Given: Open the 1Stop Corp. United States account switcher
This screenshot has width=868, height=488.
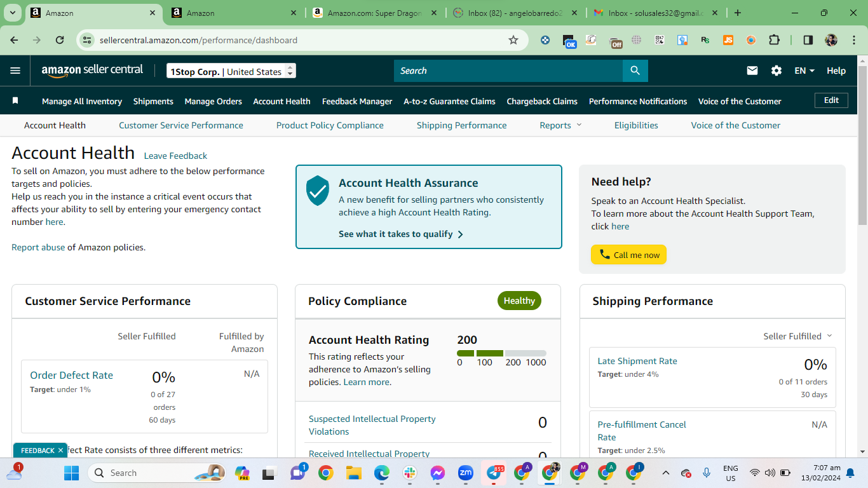Looking at the screenshot, I should point(231,71).
